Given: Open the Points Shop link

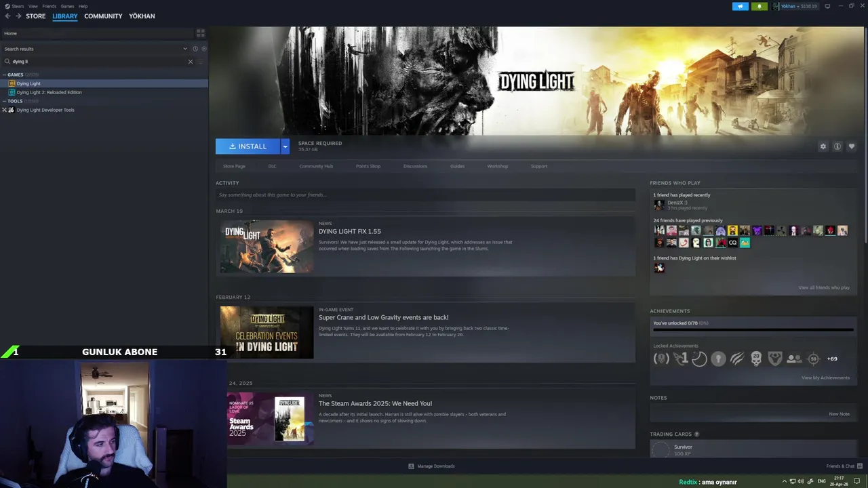Looking at the screenshot, I should click(368, 166).
